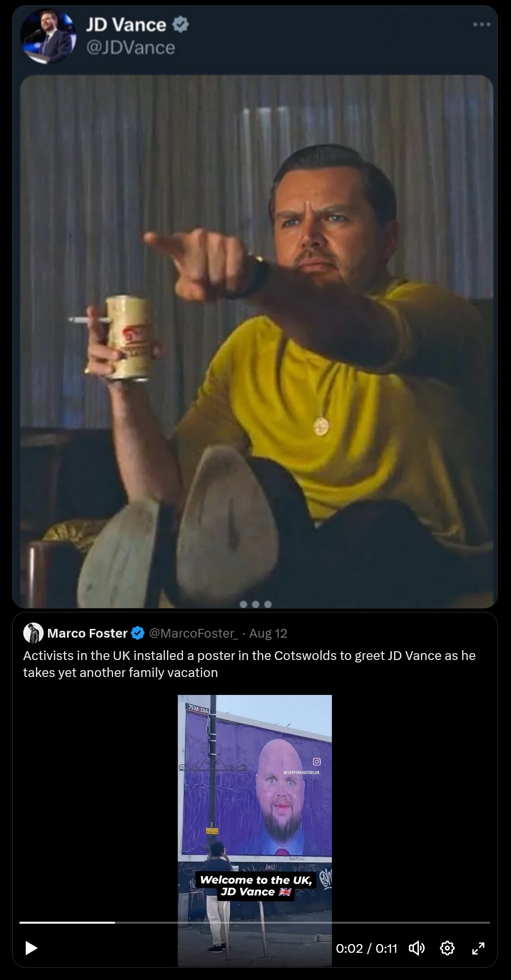Click the 0:02 / 0:11 time display
This screenshot has height=980, width=511.
click(x=366, y=948)
